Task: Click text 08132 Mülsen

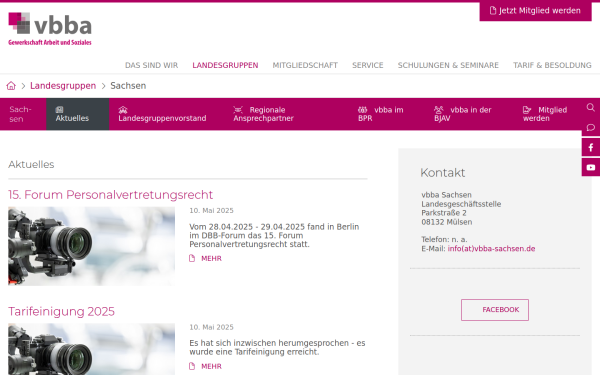Action: point(447,222)
